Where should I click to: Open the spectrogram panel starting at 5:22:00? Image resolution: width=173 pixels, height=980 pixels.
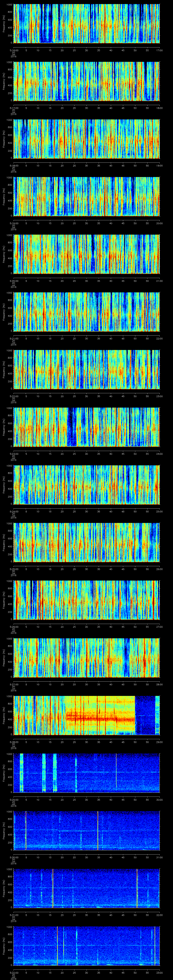point(87,369)
